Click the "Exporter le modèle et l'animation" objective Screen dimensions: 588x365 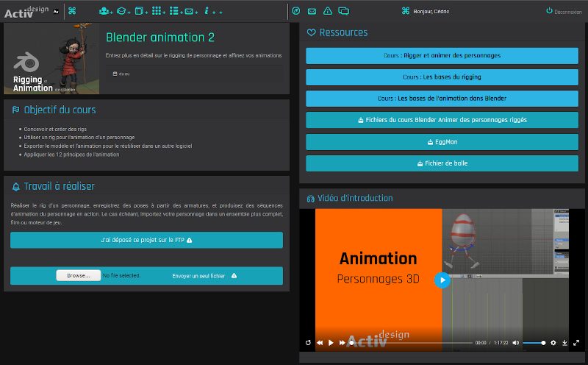point(107,146)
